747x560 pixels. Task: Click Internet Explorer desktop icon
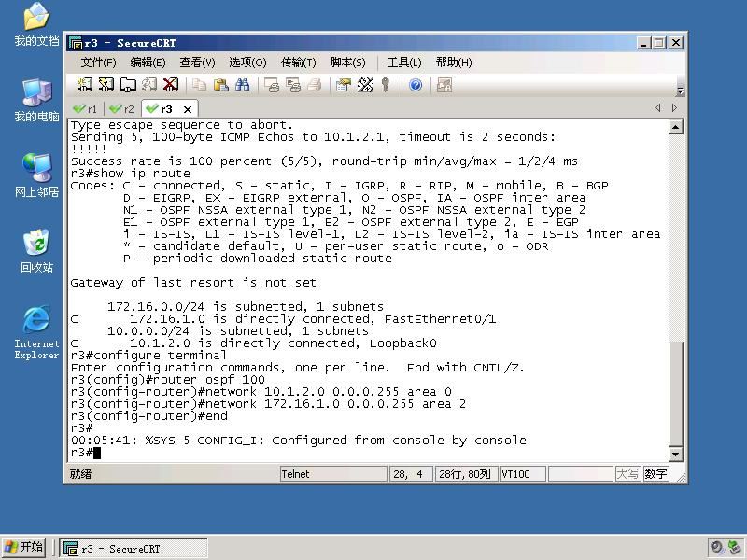(36, 332)
